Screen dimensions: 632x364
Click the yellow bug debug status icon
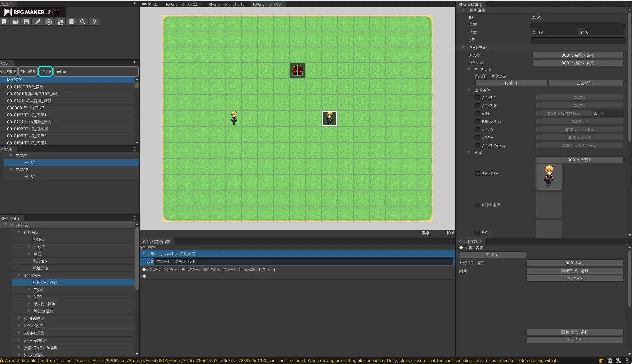coord(601,361)
